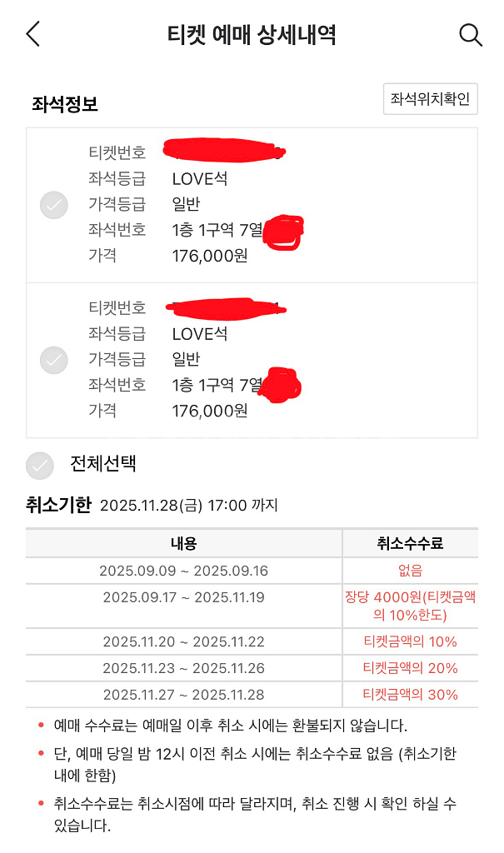Tap the back arrow icon
The width and height of the screenshot is (504, 853).
coord(32,34)
